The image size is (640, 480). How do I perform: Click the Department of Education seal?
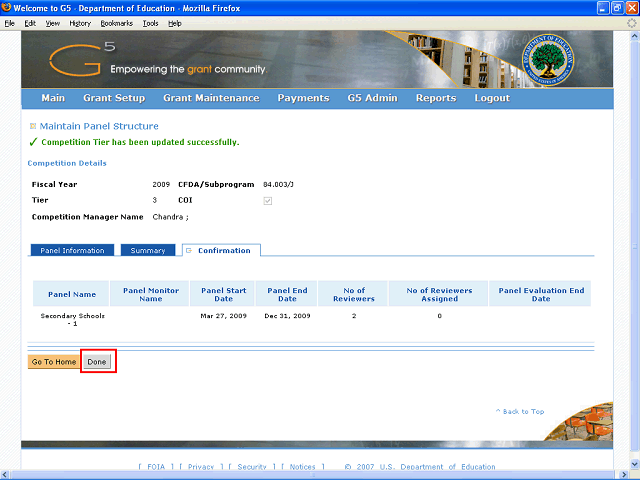(x=561, y=59)
